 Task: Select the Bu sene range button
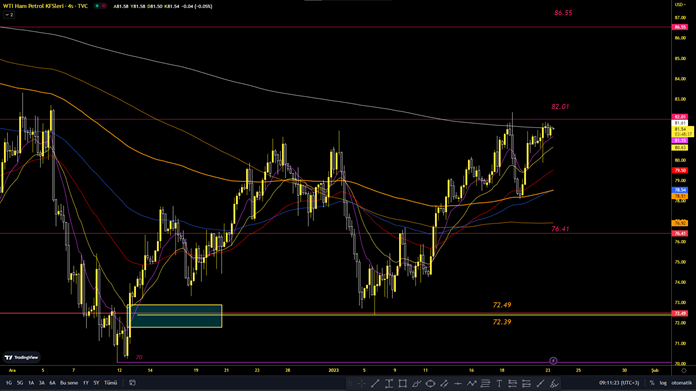(69, 383)
